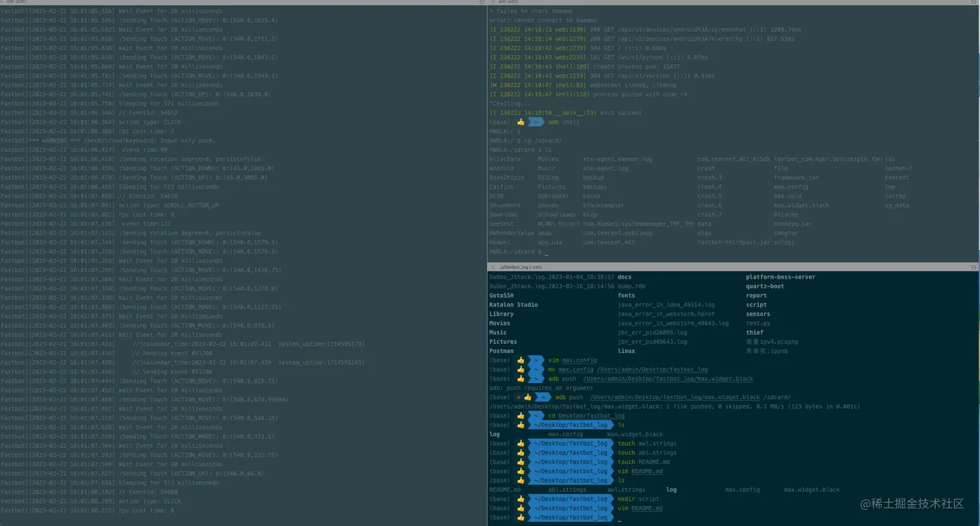Select 'platform-boss-server' directory name
The width and height of the screenshot is (980, 526).
(780, 277)
